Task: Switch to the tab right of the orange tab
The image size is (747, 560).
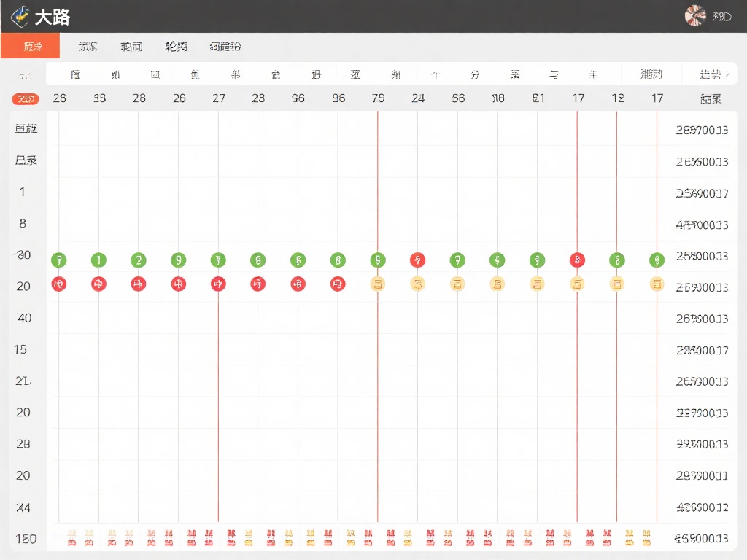Action: (88, 46)
